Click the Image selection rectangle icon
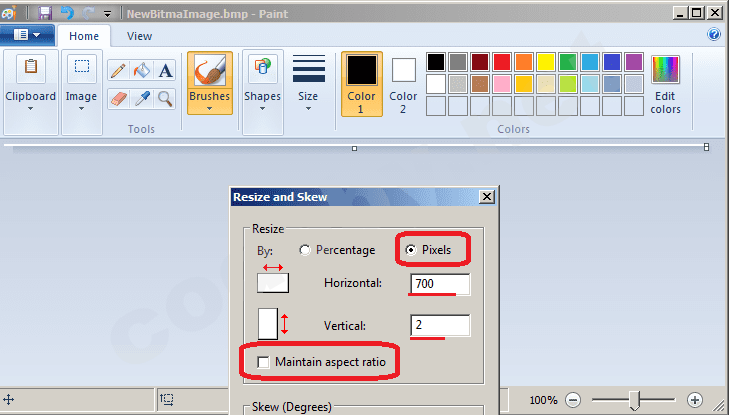Image resolution: width=729 pixels, height=415 pixels. coord(82,69)
